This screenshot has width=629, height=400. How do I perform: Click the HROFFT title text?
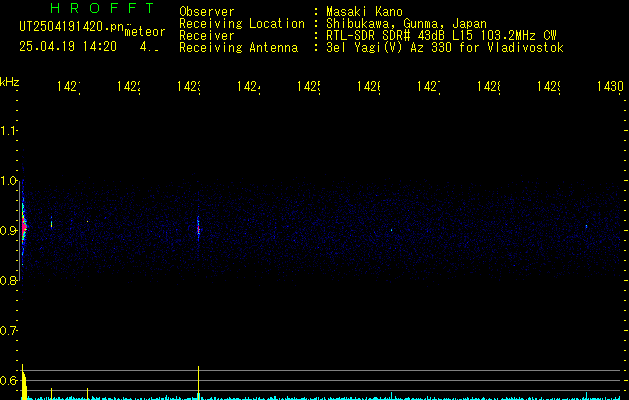102,8
